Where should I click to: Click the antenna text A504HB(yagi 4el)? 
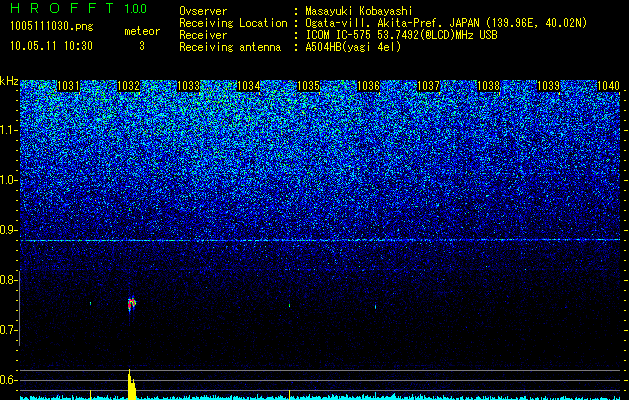353,47
